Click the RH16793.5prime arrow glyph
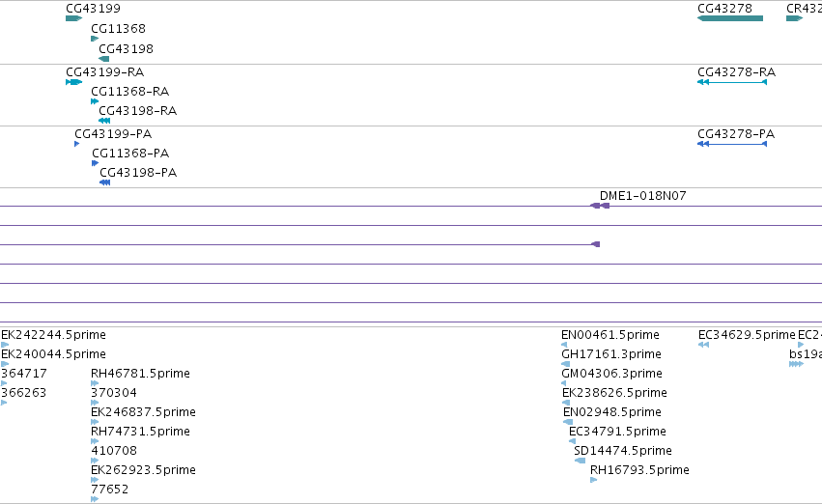822x504 pixels. tap(593, 480)
